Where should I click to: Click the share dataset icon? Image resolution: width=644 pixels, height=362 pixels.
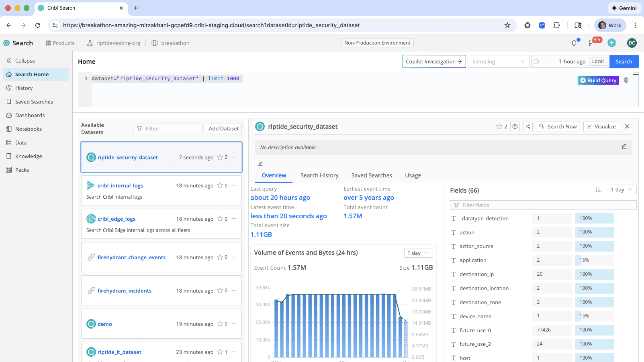point(528,126)
